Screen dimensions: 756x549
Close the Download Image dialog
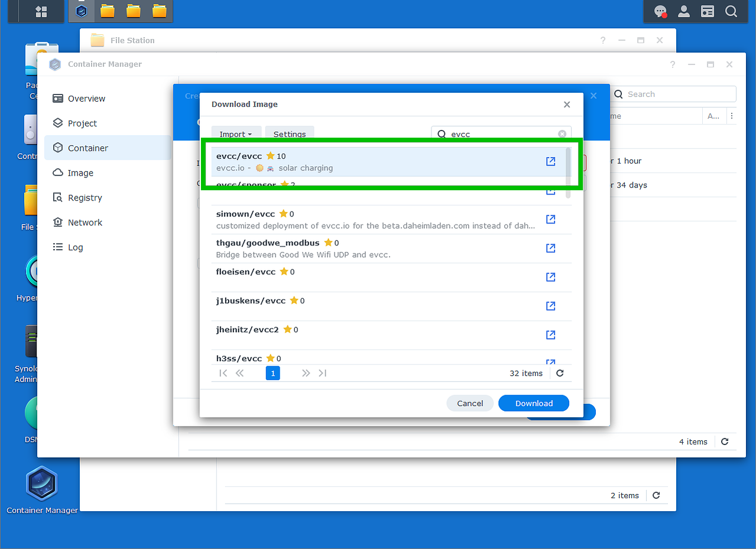pyautogui.click(x=567, y=105)
